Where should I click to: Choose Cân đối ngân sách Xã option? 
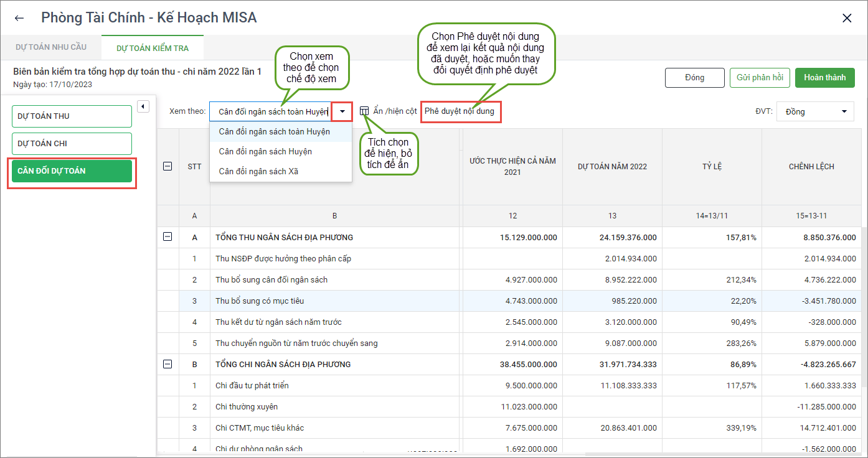coord(258,171)
